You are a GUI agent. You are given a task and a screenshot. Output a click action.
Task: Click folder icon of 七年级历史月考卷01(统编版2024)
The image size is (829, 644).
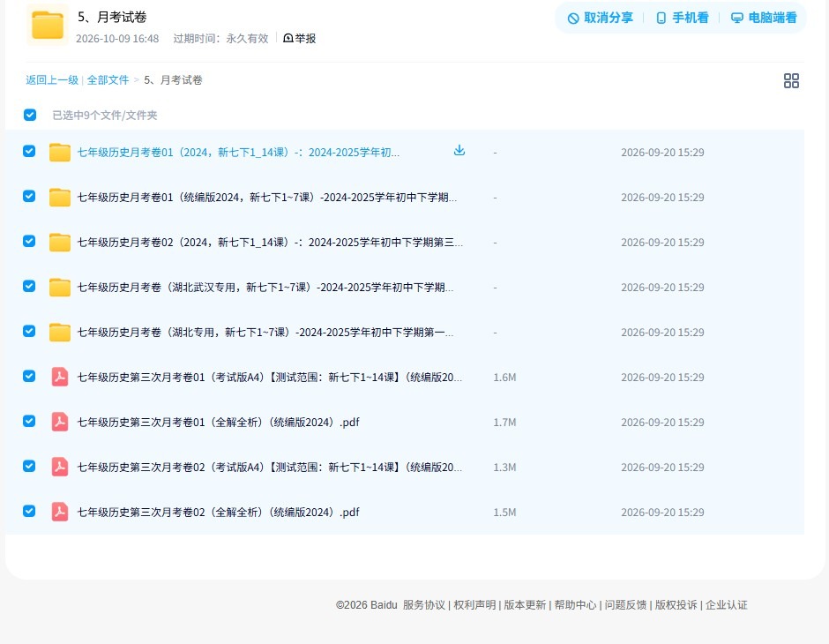60,198
